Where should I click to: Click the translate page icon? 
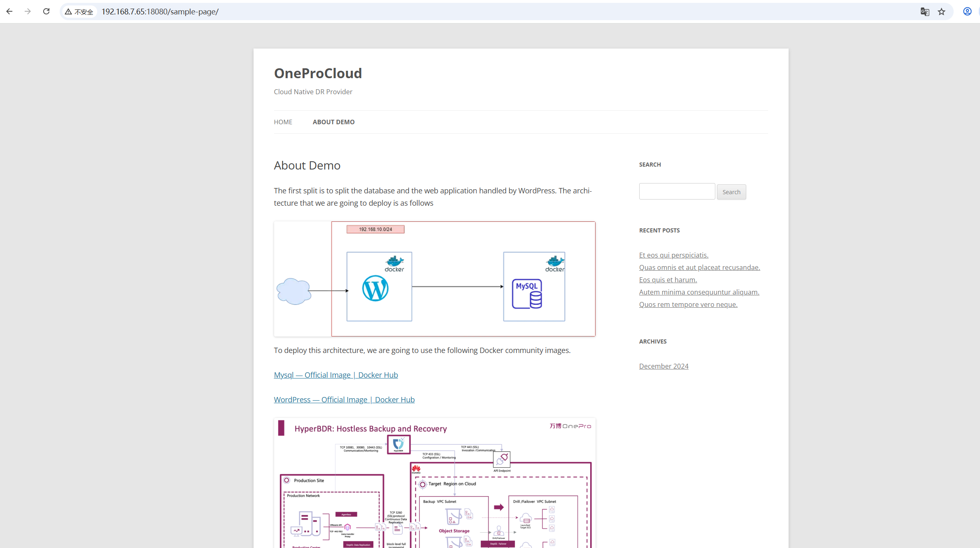click(925, 12)
